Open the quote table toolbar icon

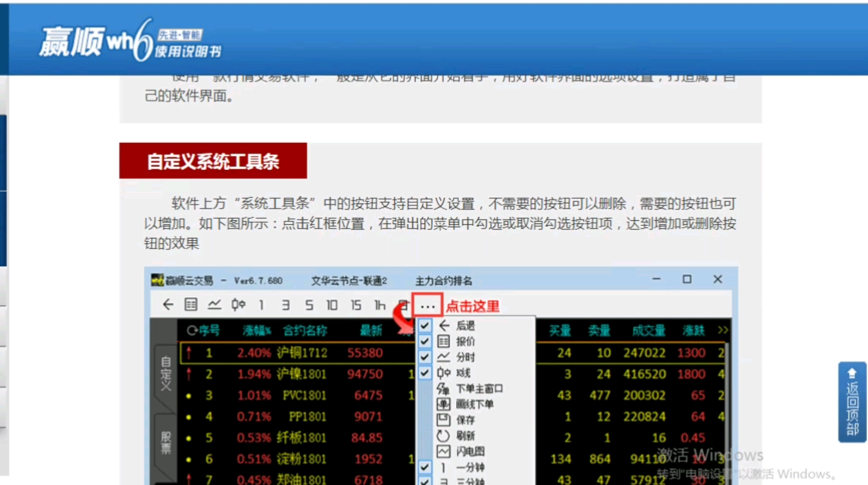pos(191,305)
